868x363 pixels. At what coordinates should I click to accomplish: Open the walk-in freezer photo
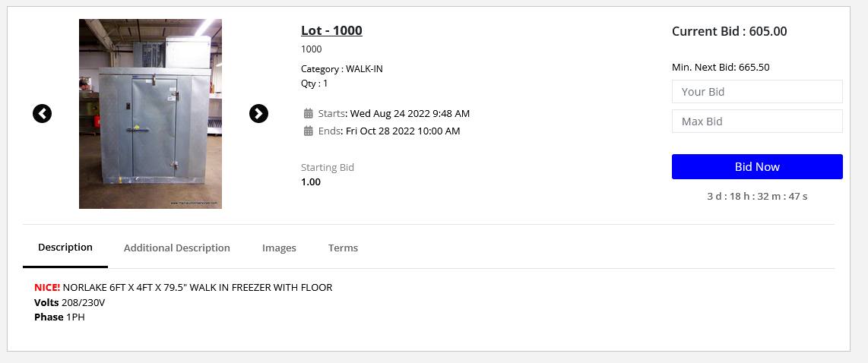[150, 114]
